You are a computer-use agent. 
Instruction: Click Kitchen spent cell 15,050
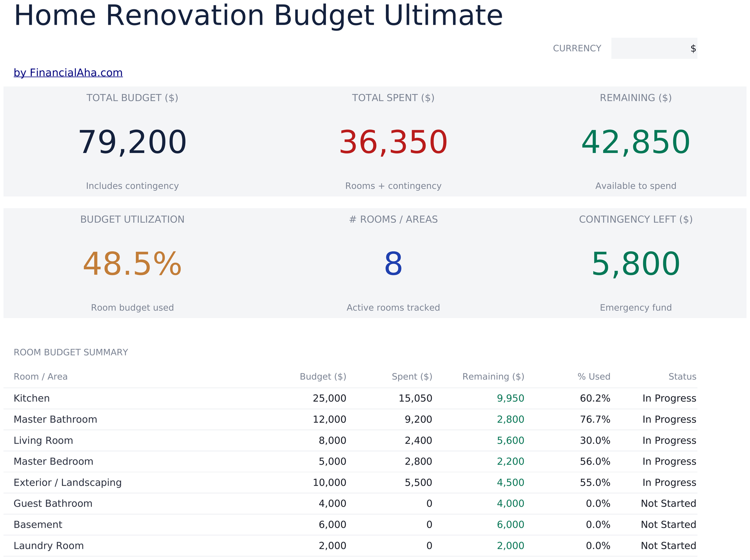[x=415, y=398]
